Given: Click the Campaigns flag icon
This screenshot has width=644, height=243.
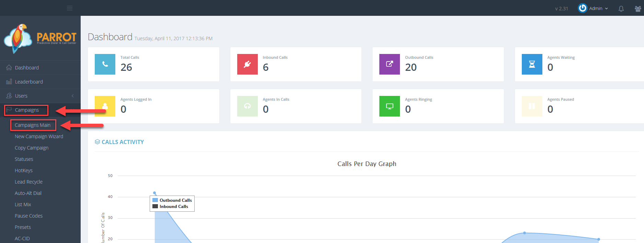Looking at the screenshot, I should click(x=9, y=110).
